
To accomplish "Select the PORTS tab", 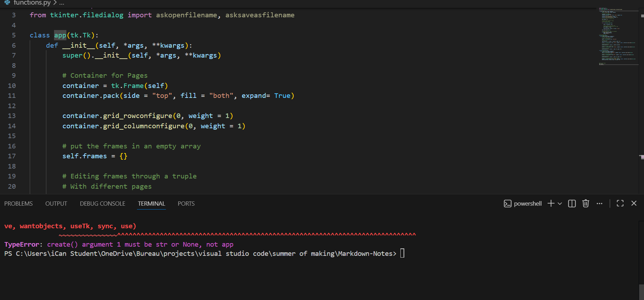I will (x=186, y=204).
